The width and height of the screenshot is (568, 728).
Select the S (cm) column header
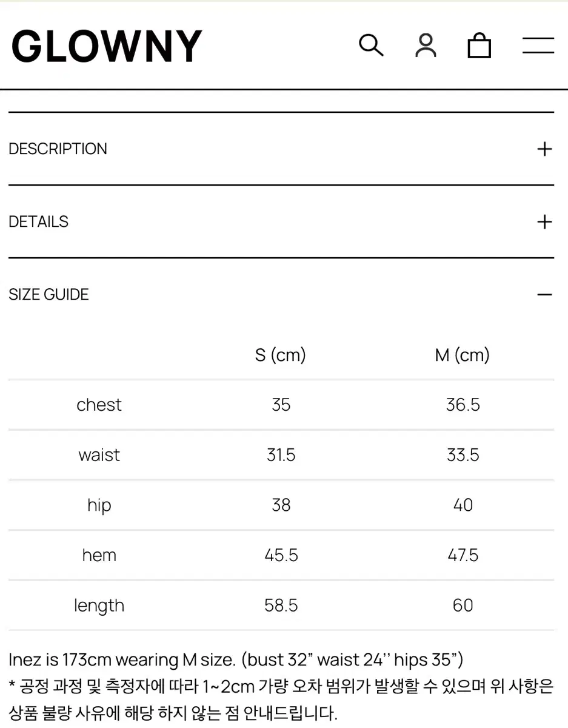281,355
